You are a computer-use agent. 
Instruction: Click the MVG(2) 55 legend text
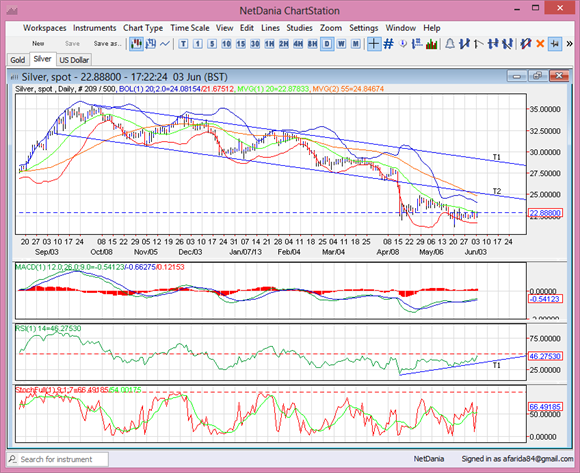point(348,89)
